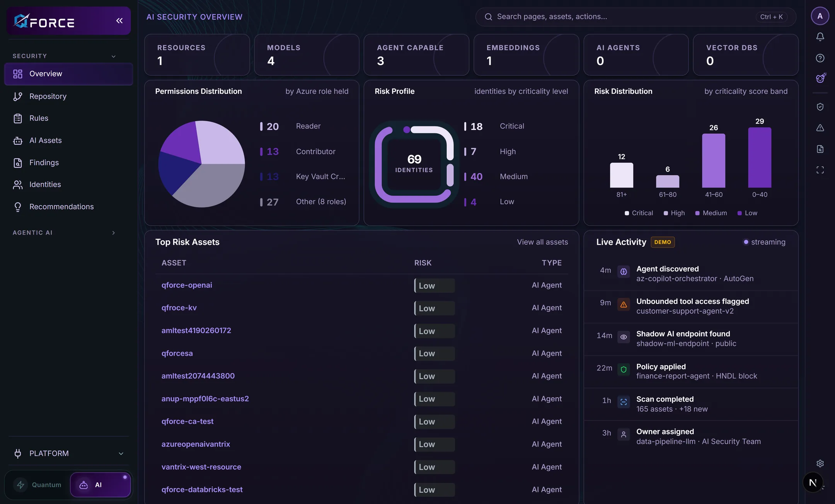835x504 pixels.
Task: Click the View all assets link
Action: click(542, 242)
